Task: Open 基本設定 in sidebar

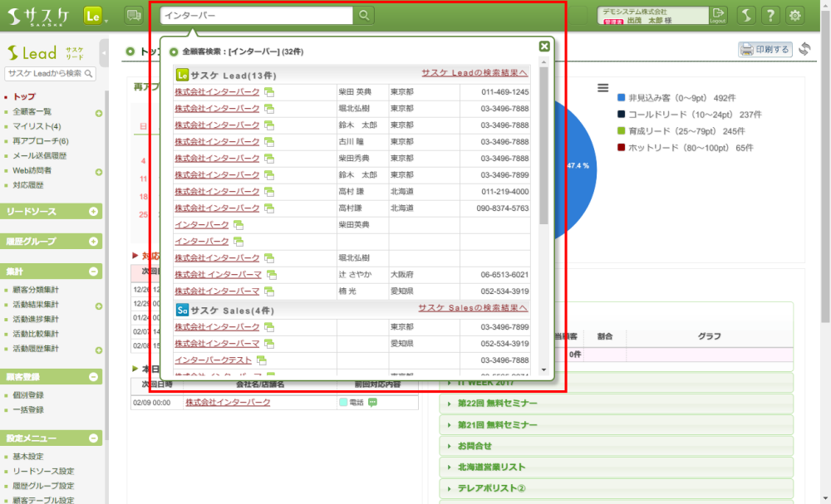Action: (28, 457)
